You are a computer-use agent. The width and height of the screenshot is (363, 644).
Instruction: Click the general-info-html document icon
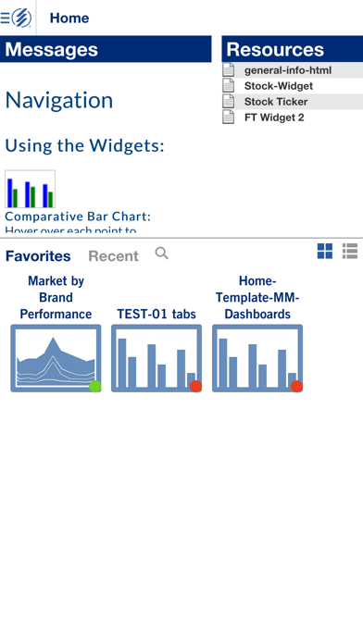point(229,69)
